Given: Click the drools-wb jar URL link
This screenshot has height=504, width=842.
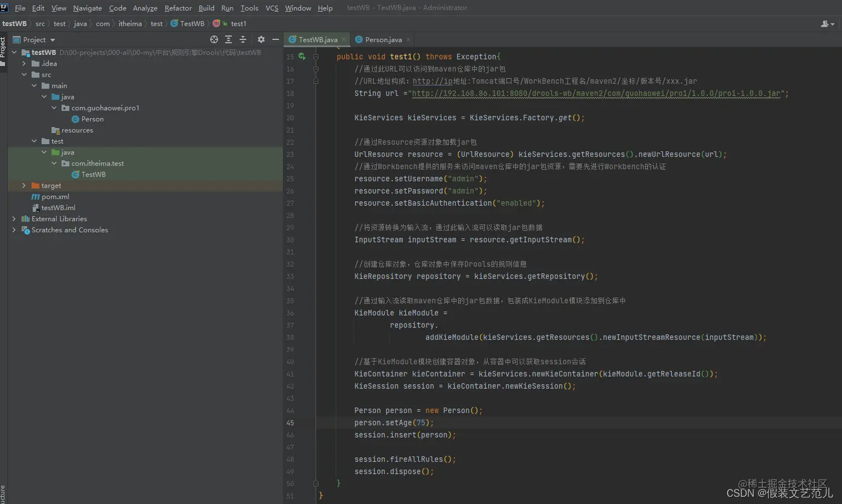Looking at the screenshot, I should tap(596, 94).
